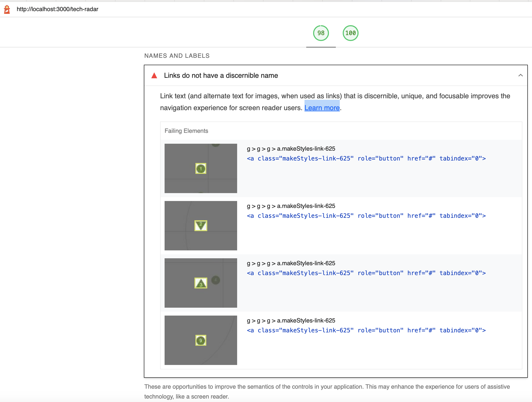This screenshot has width=532, height=402.
Task: Click the thumbnail showing green triangle marker 2
Action: [x=201, y=225]
